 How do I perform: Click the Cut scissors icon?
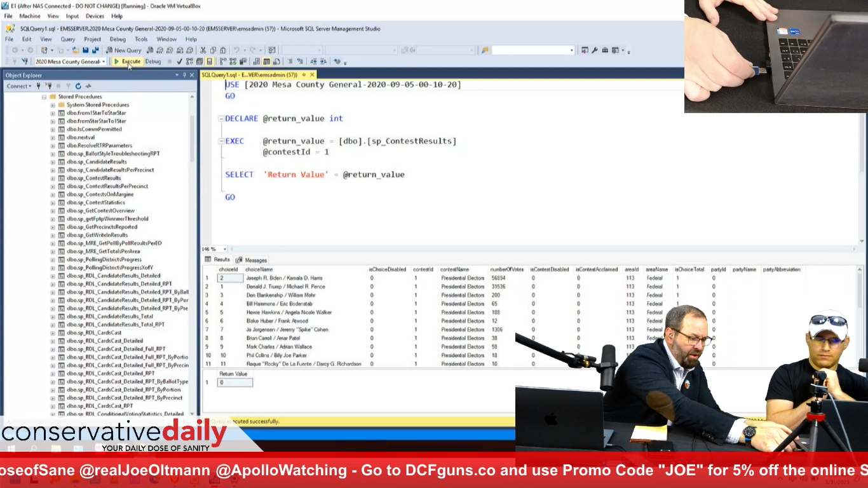pyautogui.click(x=203, y=50)
